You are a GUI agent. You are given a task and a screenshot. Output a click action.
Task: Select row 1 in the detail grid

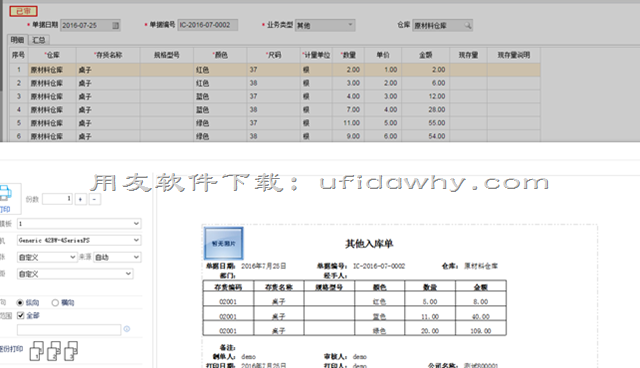(275, 70)
